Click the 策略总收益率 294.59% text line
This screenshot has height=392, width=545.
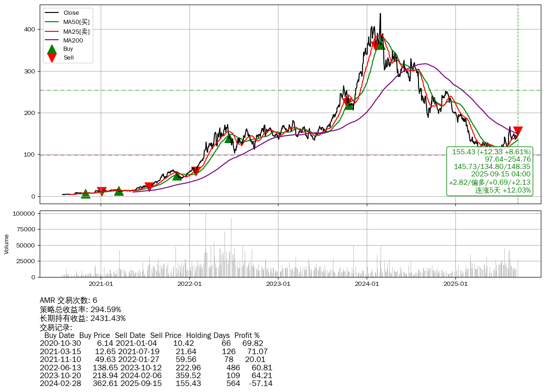click(80, 309)
